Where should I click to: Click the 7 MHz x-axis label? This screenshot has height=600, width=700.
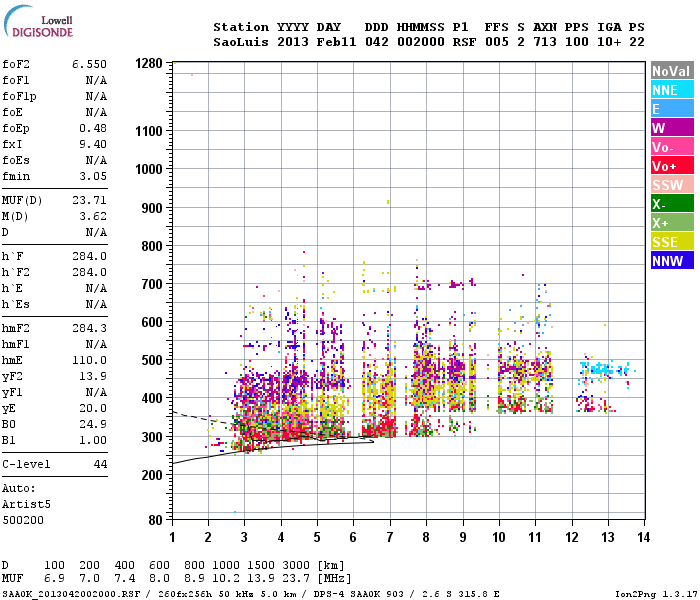[x=390, y=537]
